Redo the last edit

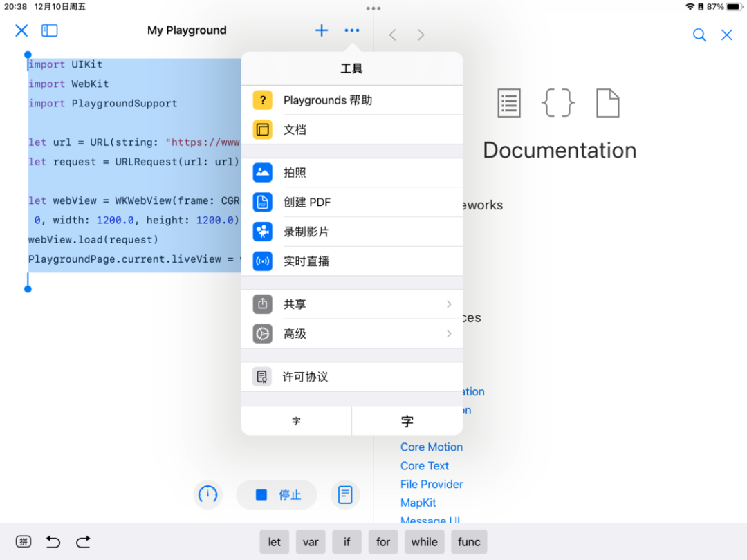83,541
